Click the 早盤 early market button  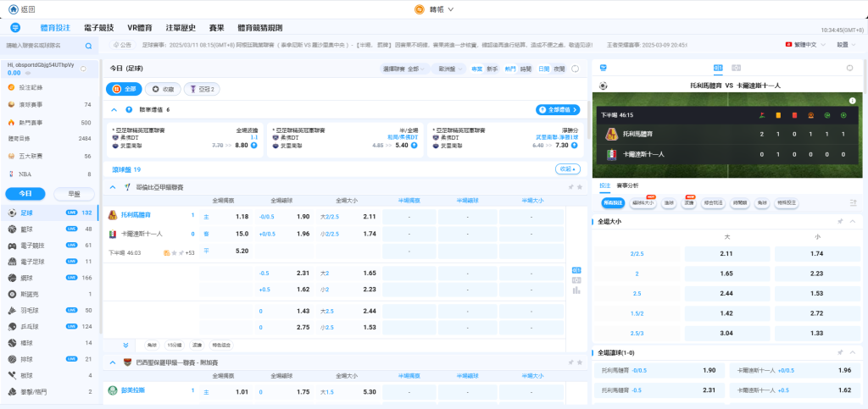pos(73,193)
